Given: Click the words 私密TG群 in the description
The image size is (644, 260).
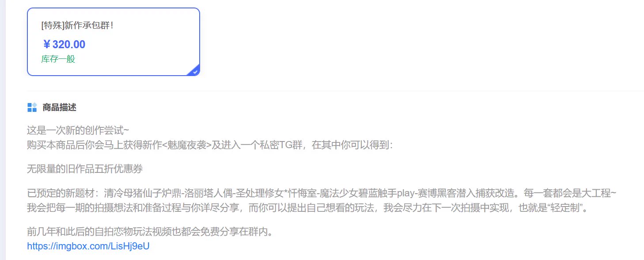Looking at the screenshot, I should coord(281,145).
